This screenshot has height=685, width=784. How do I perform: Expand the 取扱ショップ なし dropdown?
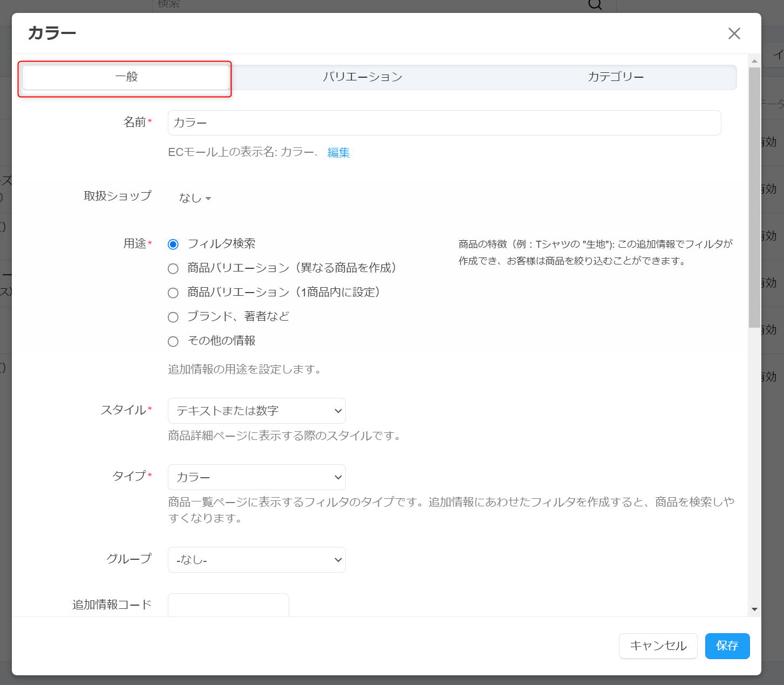195,198
